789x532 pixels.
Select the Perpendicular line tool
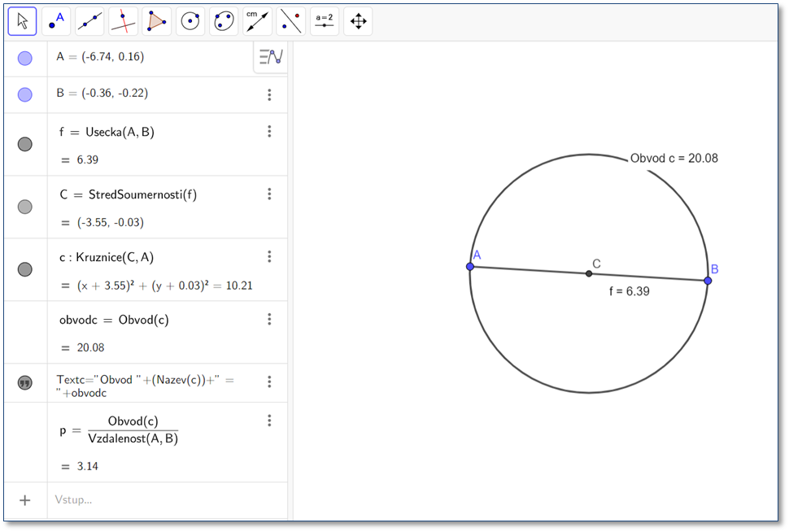[124, 21]
